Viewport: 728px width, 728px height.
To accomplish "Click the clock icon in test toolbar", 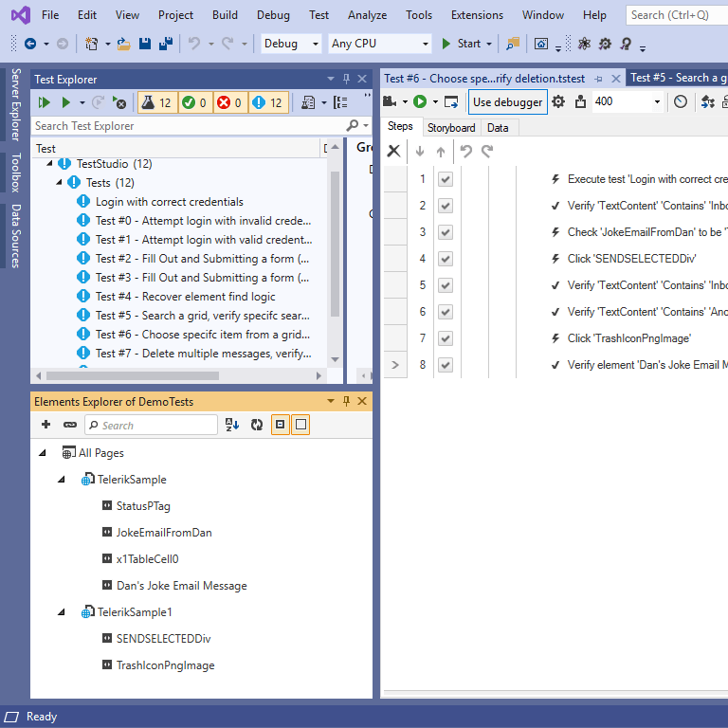I will tap(681, 101).
